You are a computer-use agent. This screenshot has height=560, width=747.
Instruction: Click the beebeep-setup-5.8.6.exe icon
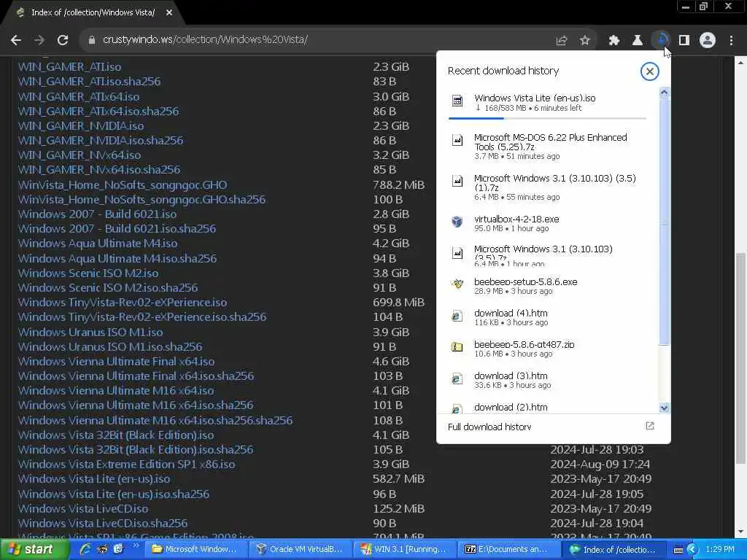[457, 284]
